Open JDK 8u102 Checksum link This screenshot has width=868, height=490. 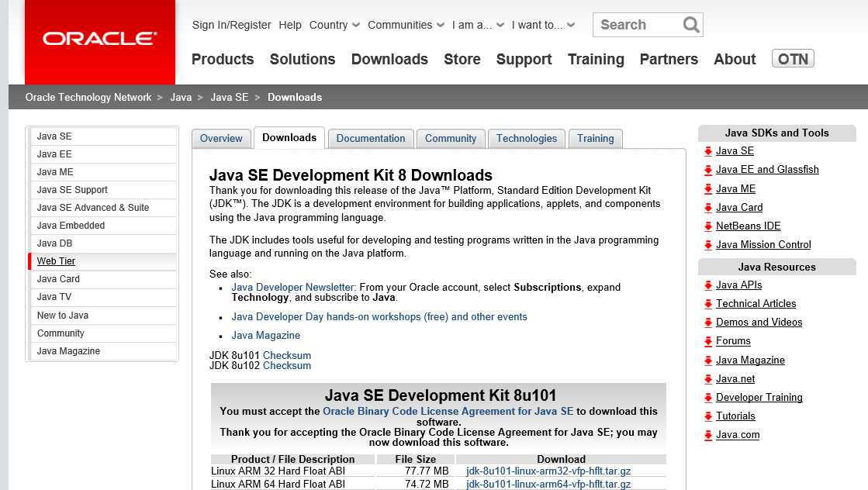(287, 366)
